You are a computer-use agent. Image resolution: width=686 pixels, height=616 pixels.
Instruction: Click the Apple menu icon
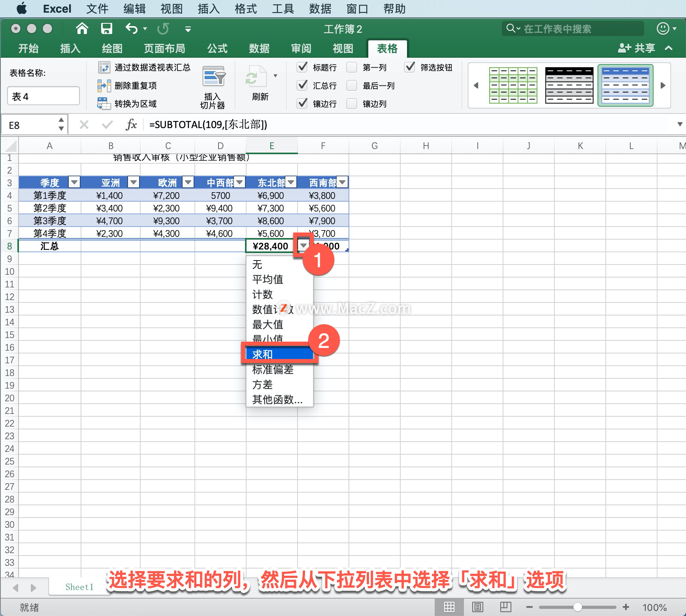point(22,8)
